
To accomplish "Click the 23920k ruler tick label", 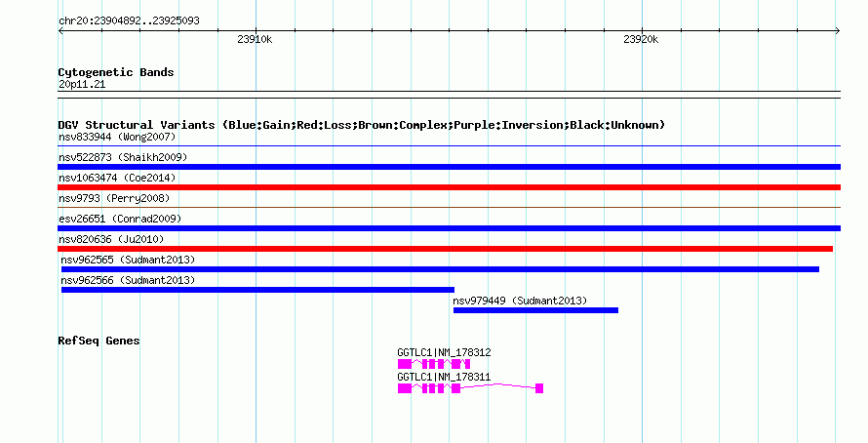I will [x=641, y=39].
